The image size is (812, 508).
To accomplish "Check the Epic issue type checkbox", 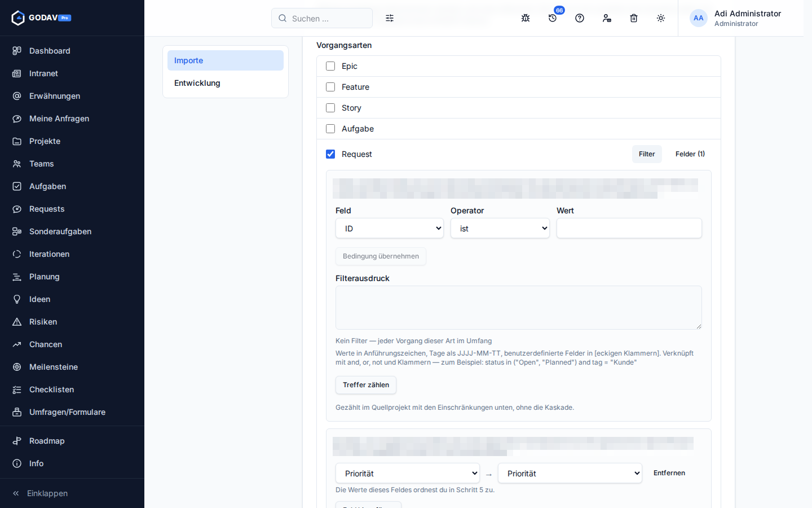I will 330,66.
